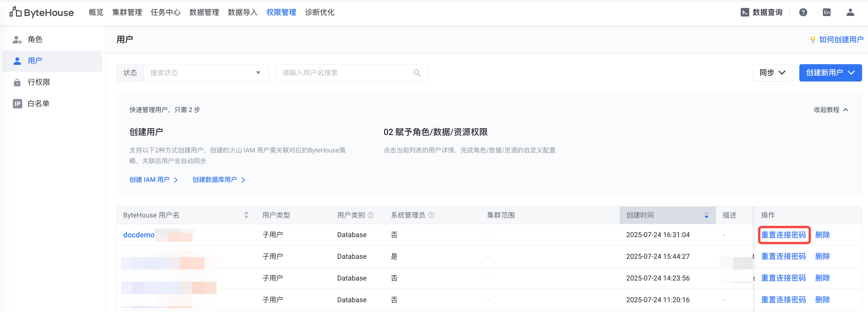
Task: Click the info icon beside 系统管理员
Action: [x=431, y=215]
